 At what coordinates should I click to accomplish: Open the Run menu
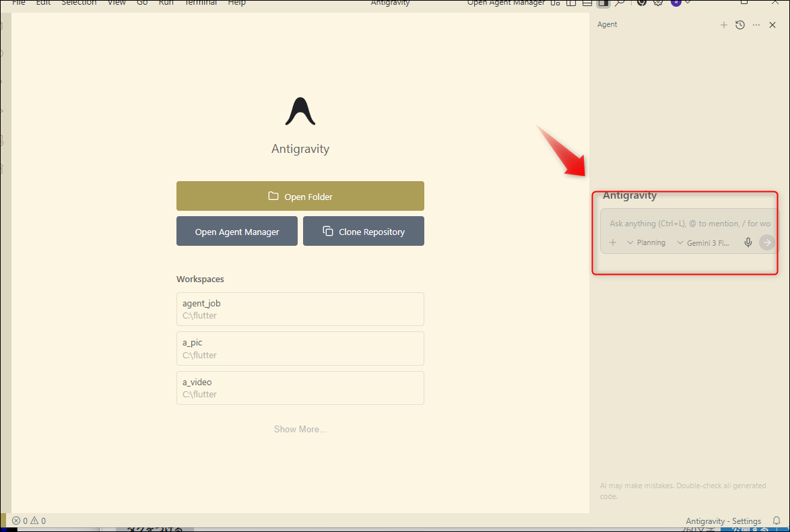coord(166,3)
